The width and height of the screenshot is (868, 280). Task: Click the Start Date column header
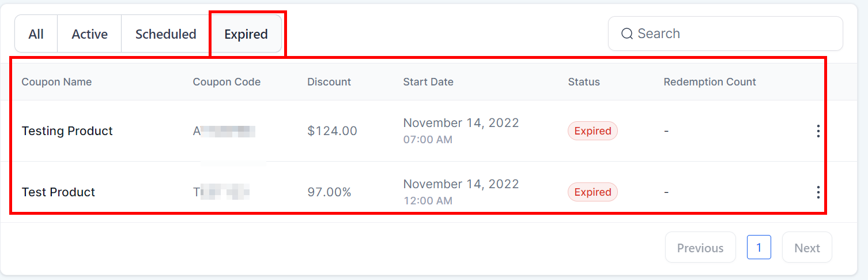point(428,82)
